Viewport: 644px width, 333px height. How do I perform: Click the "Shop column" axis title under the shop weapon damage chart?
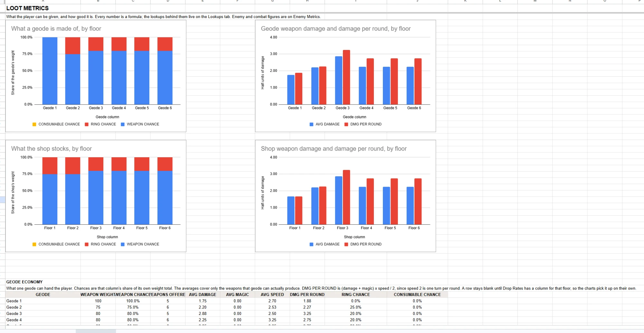click(x=355, y=237)
